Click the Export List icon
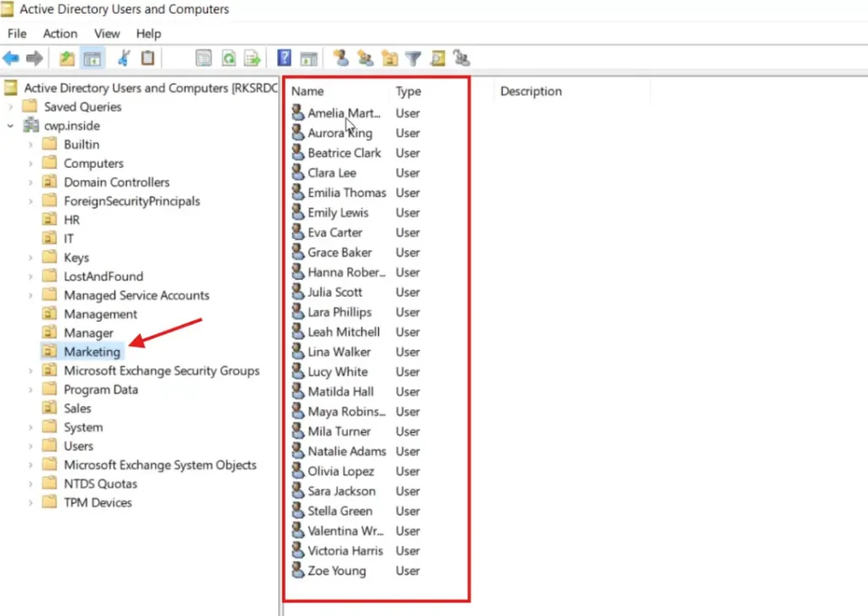 tap(252, 58)
